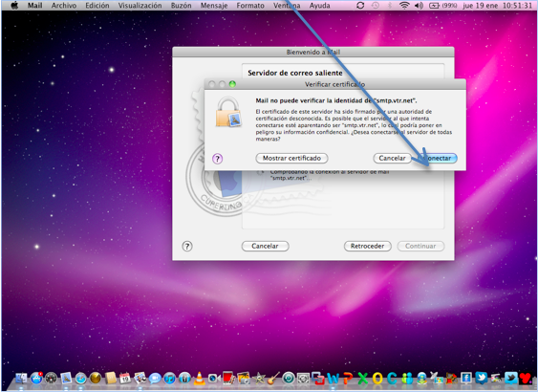Viewport: 538px width, 392px height.
Task: Click help button in Bienvenido a Mail window
Action: (187, 246)
